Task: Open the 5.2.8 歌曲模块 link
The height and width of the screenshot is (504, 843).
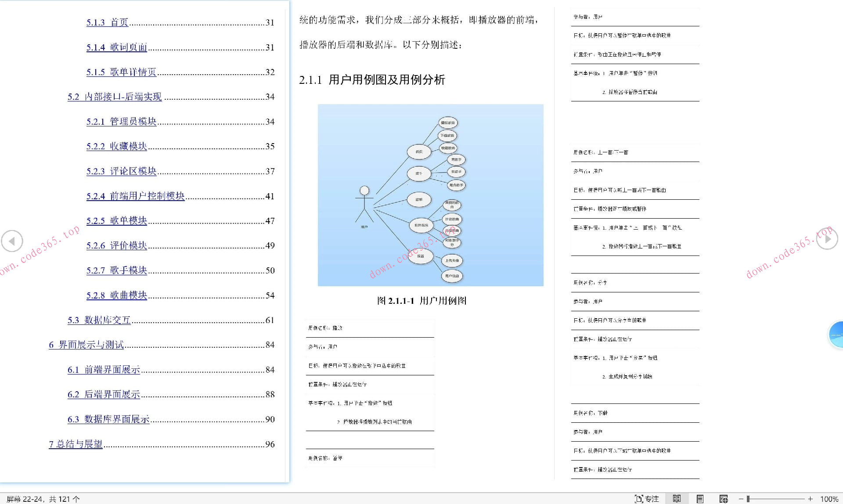Action: coord(116,295)
